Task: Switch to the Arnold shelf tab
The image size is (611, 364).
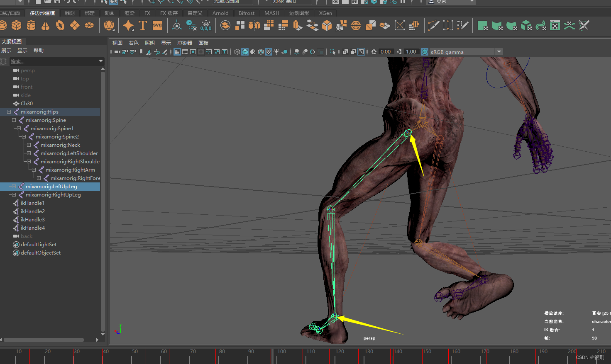Action: pyautogui.click(x=220, y=13)
